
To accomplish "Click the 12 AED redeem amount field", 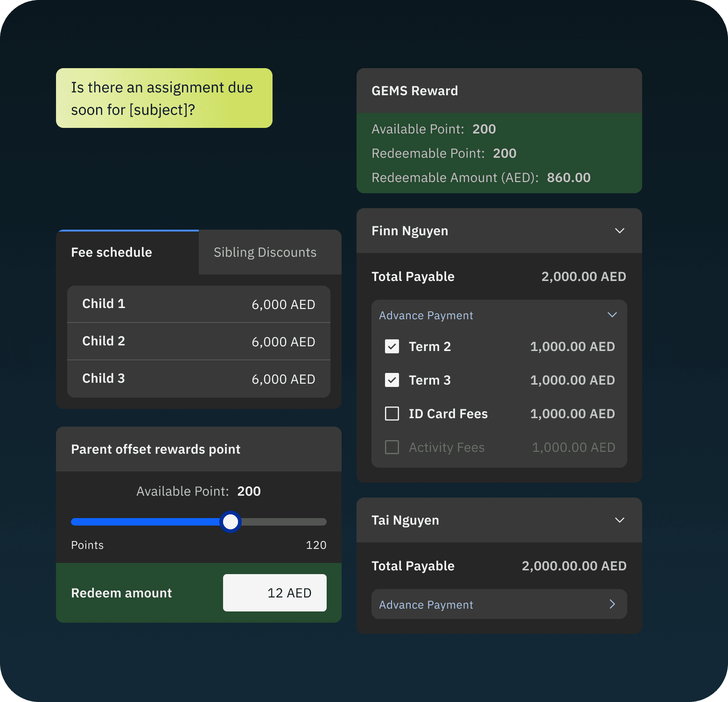I will pos(274,593).
